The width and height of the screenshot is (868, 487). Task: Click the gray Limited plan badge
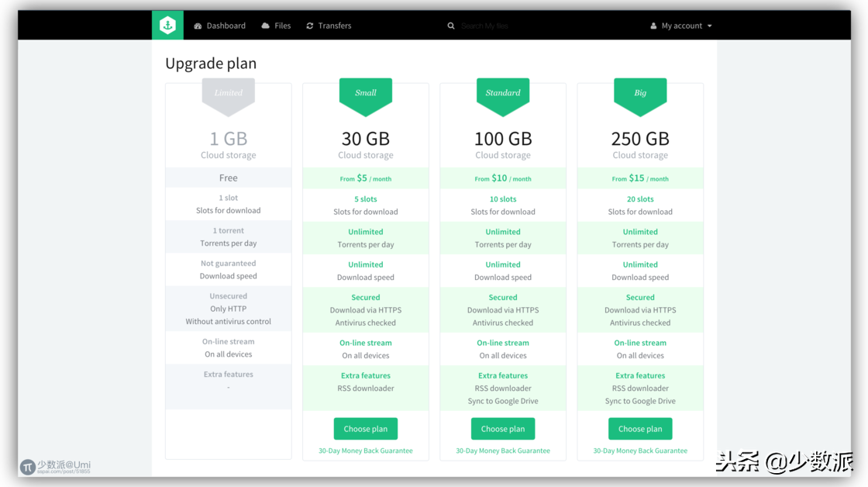point(229,95)
